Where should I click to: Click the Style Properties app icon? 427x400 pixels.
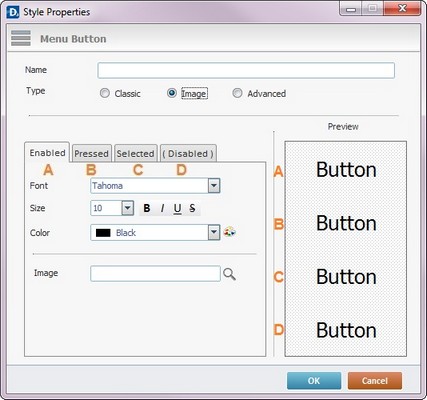(x=13, y=12)
